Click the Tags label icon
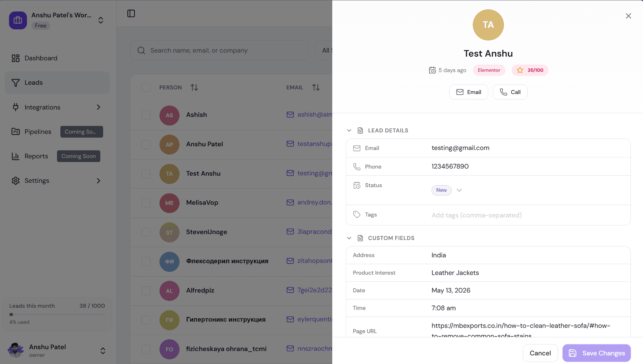This screenshot has width=643, height=364. (357, 215)
